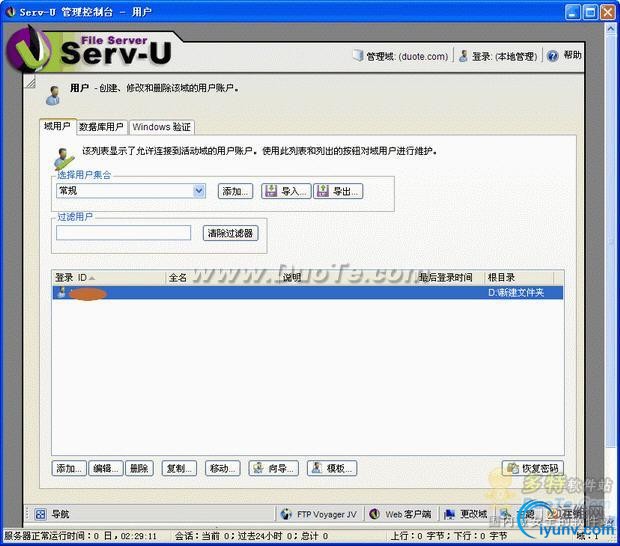Viewport: 620px width, 546px height.
Task: Click the 恢复密码 button
Action: [x=533, y=469]
